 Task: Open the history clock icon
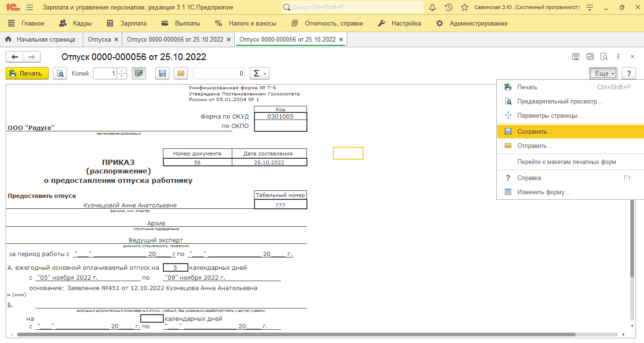click(449, 8)
